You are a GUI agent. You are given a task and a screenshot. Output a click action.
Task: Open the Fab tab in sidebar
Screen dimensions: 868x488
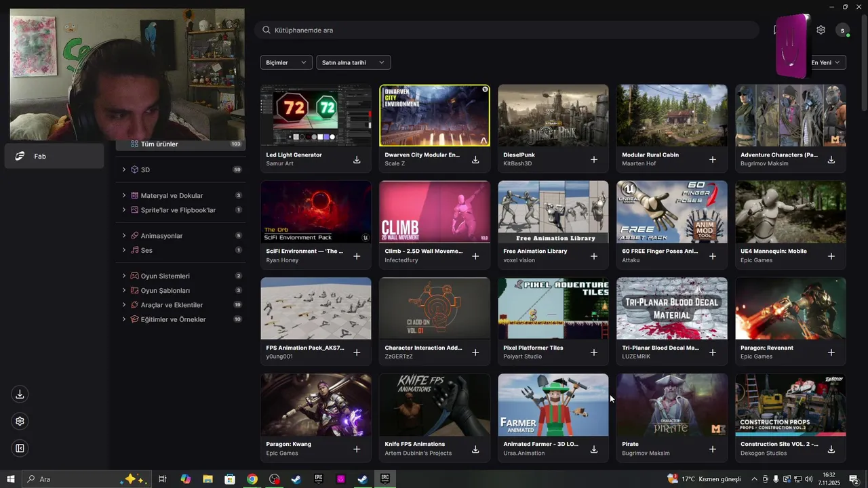(54, 156)
